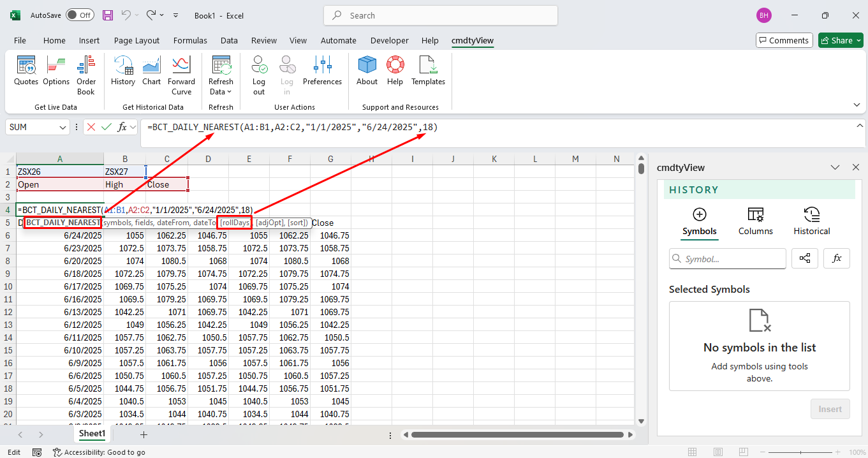Save the workbook with the Save icon
Screen dimensions: 868x458
pos(108,15)
